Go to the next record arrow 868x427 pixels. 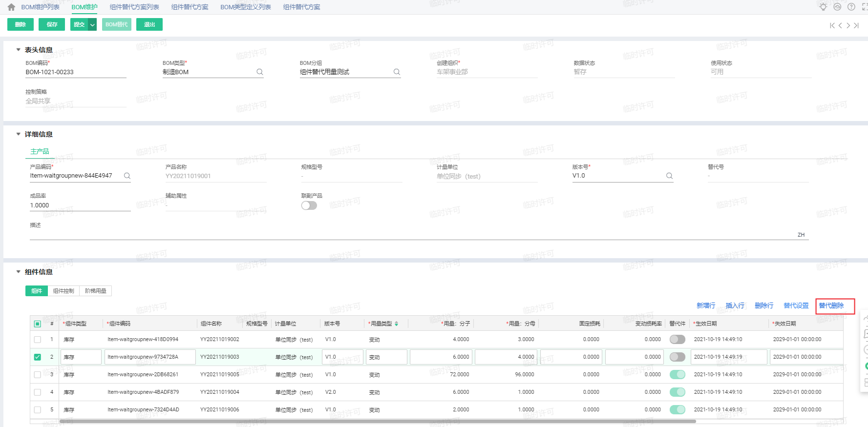848,25
